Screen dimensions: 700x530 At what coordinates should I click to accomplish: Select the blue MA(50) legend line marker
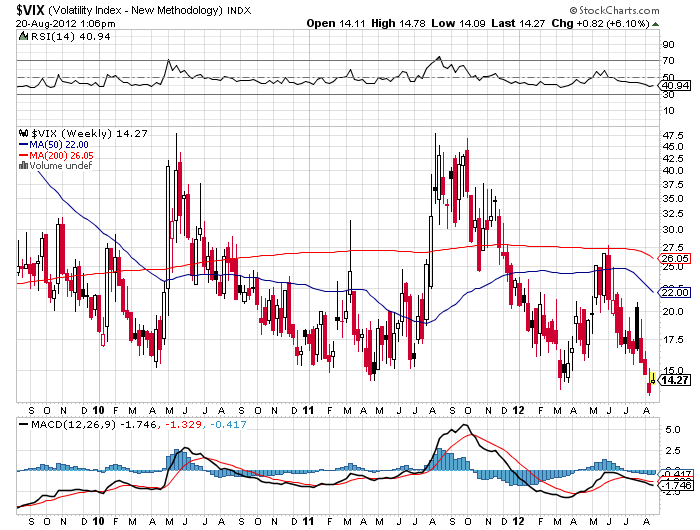pyautogui.click(x=23, y=145)
